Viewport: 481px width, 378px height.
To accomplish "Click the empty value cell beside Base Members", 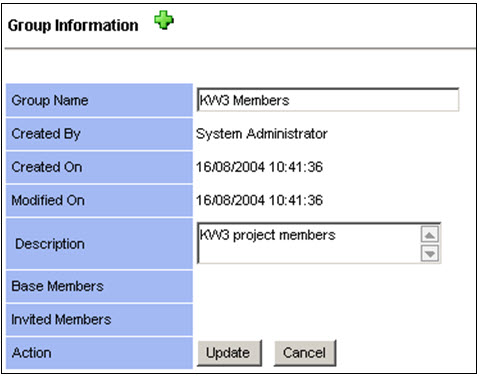I will click(334, 286).
